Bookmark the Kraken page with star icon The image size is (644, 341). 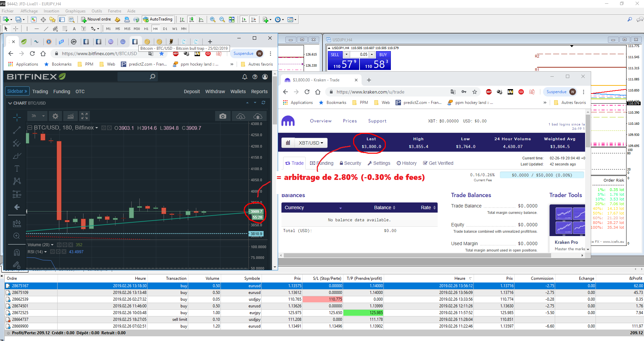(x=475, y=92)
